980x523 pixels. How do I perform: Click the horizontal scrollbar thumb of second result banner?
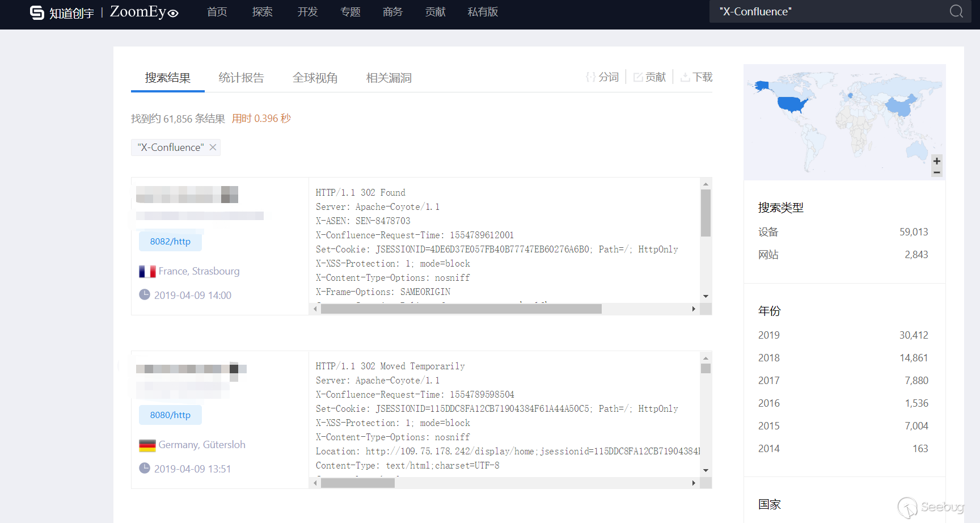point(358,483)
